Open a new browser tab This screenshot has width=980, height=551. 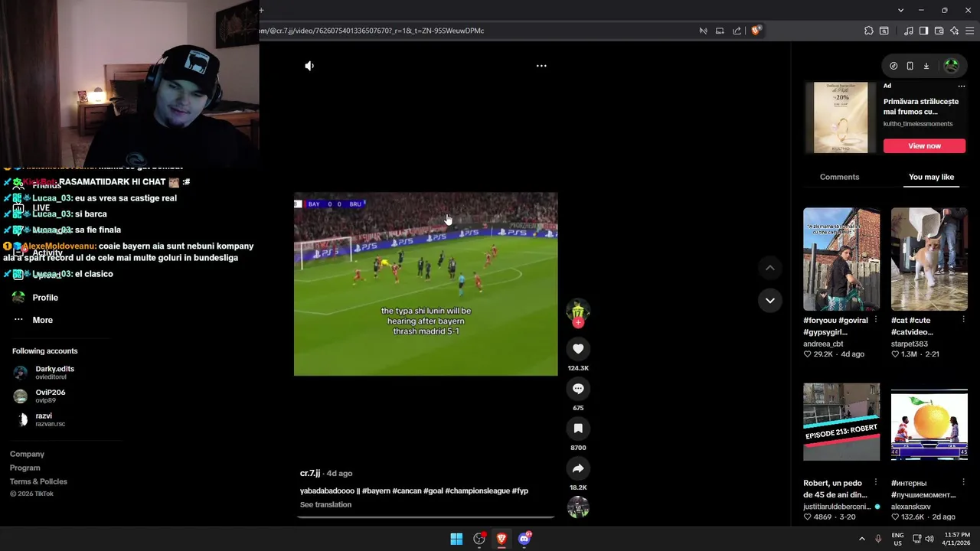(261, 10)
